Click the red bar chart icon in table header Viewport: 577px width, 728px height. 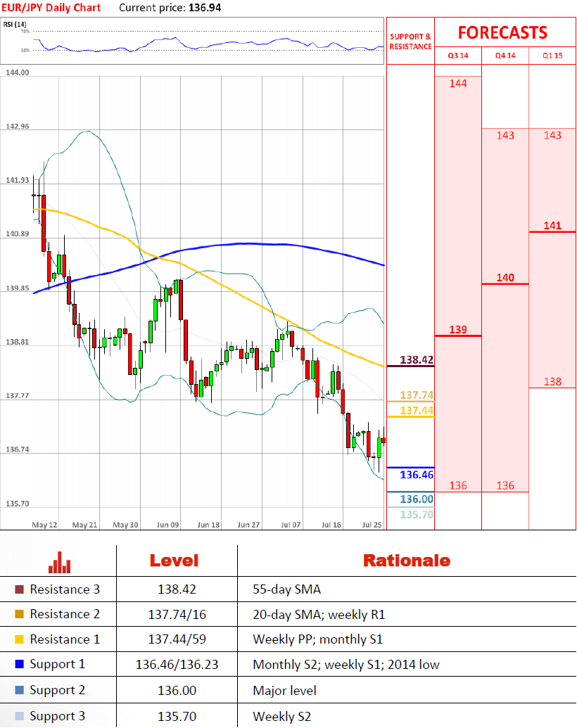(x=60, y=562)
